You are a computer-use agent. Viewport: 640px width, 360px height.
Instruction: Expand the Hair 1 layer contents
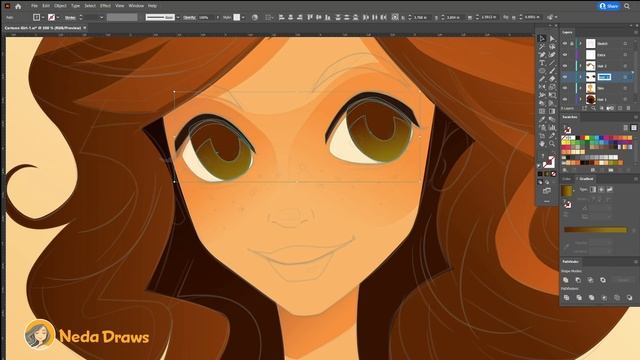coord(581,99)
